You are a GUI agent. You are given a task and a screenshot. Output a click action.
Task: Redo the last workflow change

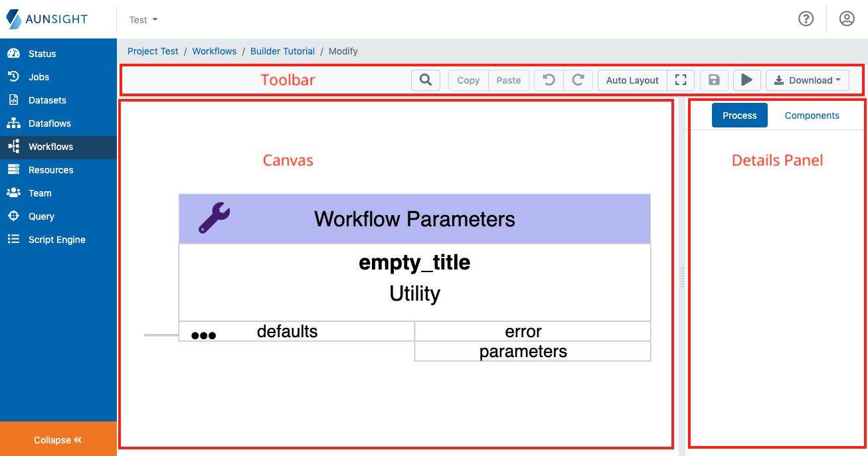[578, 80]
